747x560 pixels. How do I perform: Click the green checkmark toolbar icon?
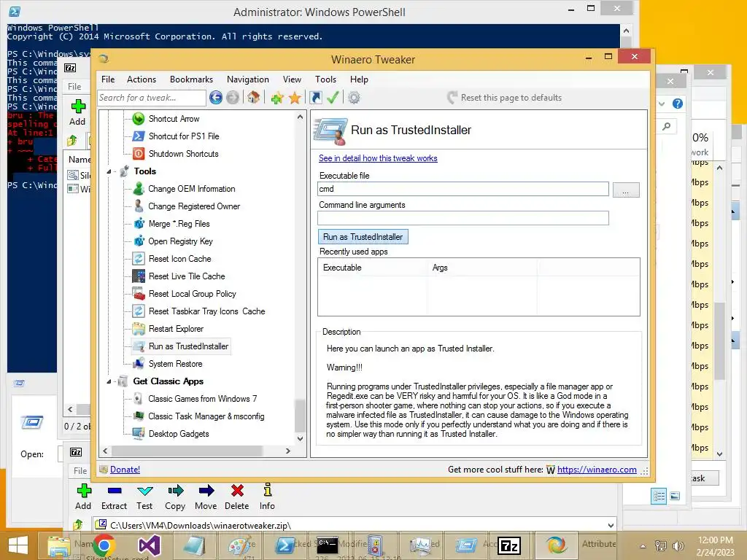[333, 98]
